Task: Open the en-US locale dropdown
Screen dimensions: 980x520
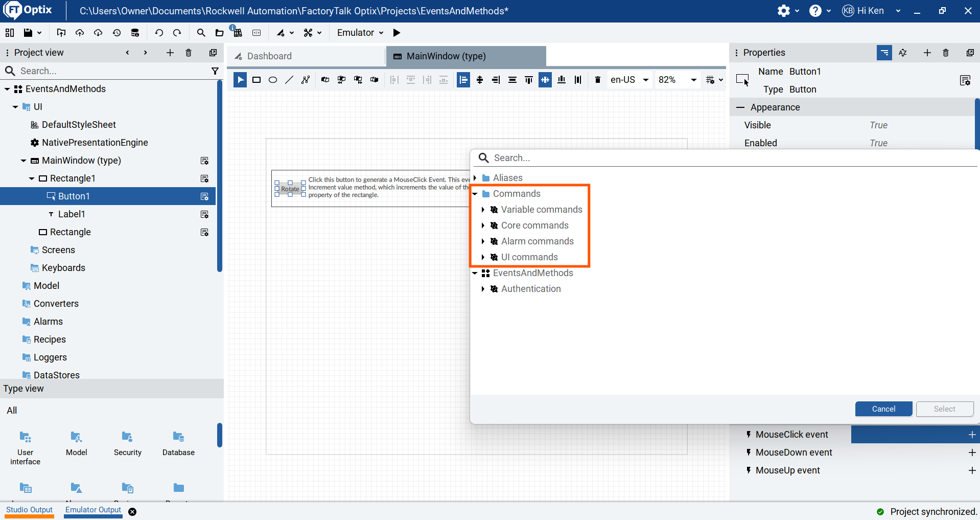Action: (629, 80)
